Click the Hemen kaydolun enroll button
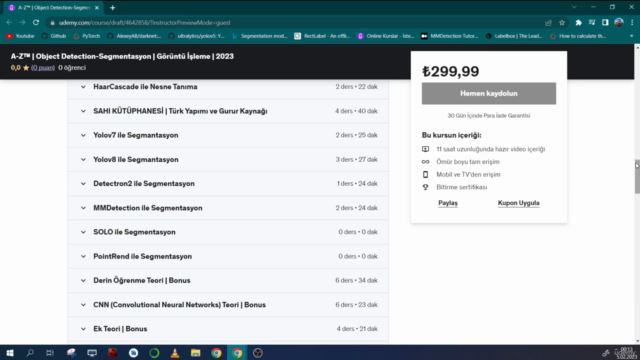Image resolution: width=640 pixels, height=360 pixels. (x=489, y=93)
